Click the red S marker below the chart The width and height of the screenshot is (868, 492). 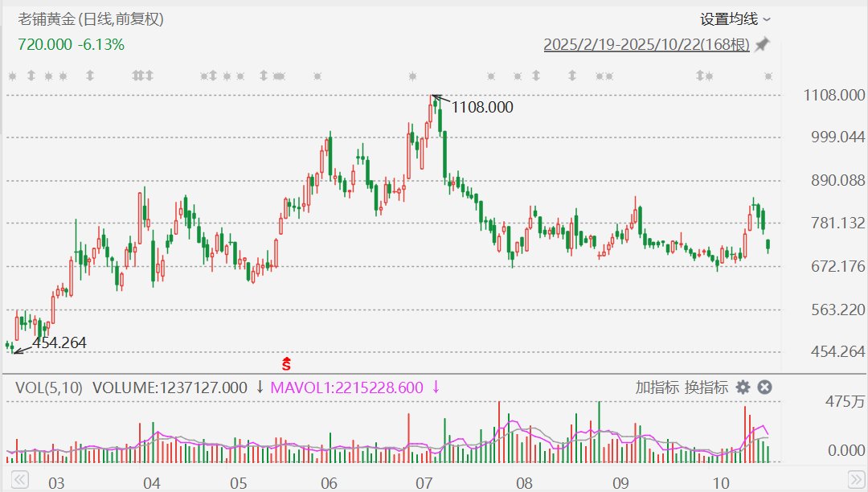(x=286, y=363)
